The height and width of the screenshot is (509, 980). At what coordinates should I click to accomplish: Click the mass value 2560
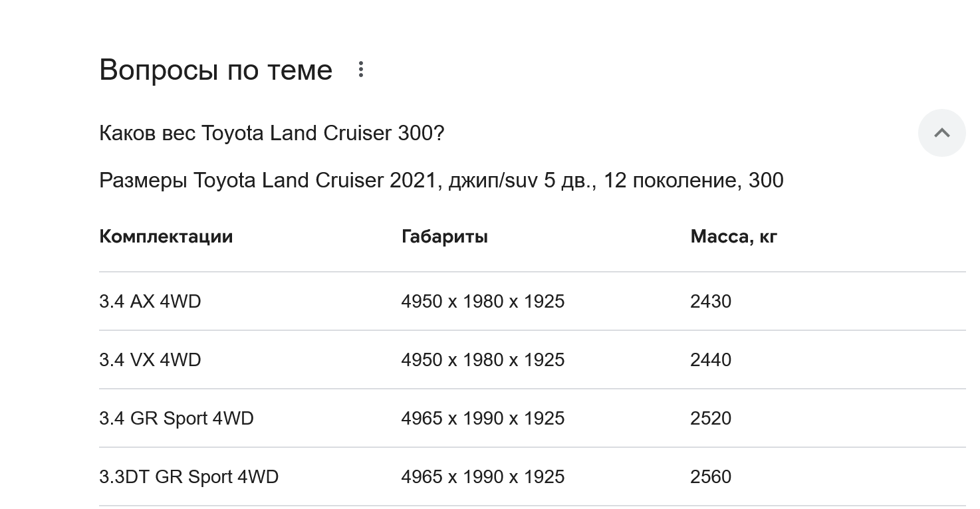coord(711,476)
